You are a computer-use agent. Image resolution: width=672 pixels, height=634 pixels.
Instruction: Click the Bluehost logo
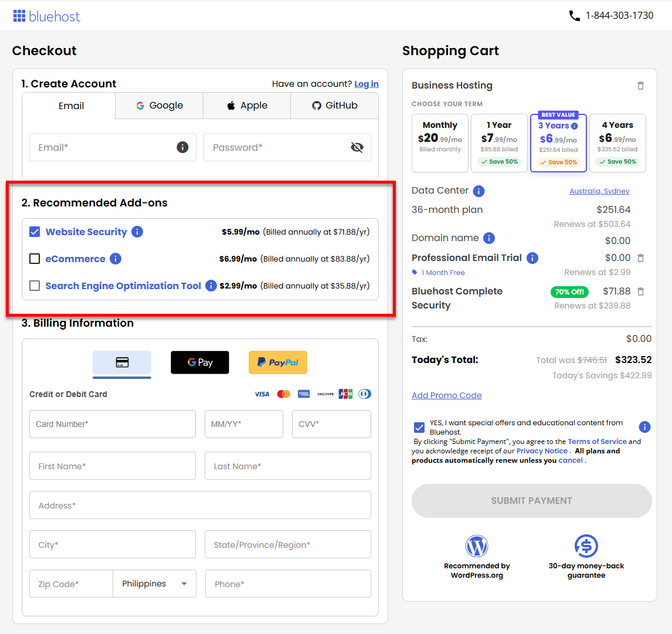click(x=46, y=16)
